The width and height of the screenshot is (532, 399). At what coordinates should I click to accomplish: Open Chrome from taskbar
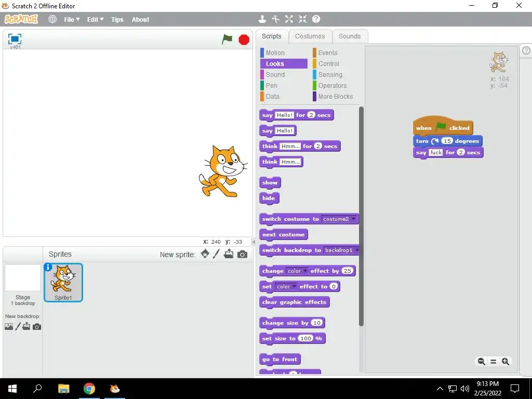point(89,389)
